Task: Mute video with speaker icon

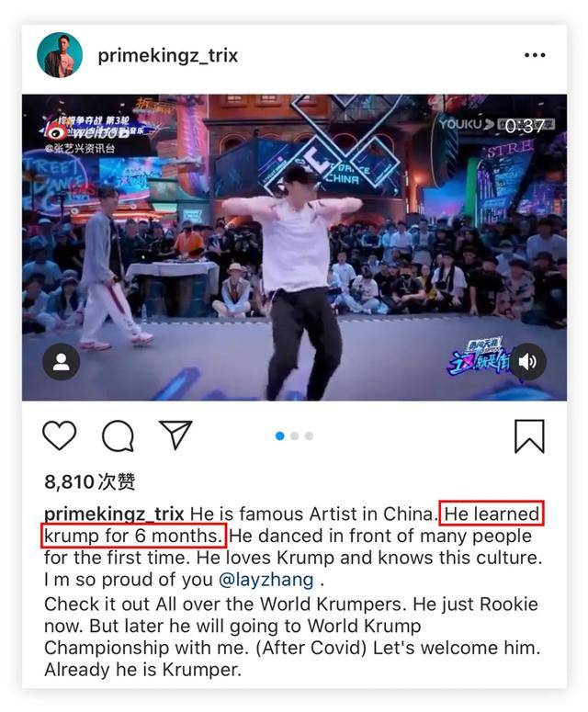Action: click(527, 362)
